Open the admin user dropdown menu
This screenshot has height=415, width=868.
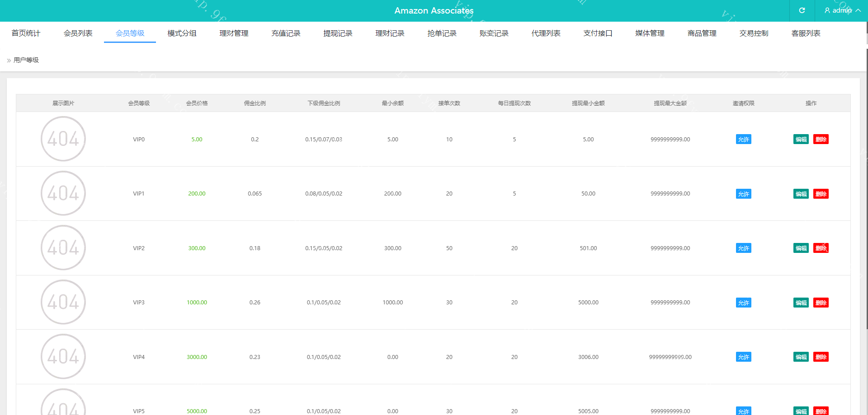coord(842,10)
